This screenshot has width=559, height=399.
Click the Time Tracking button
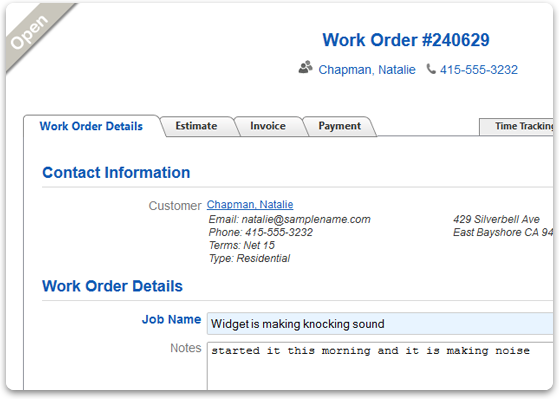(517, 127)
